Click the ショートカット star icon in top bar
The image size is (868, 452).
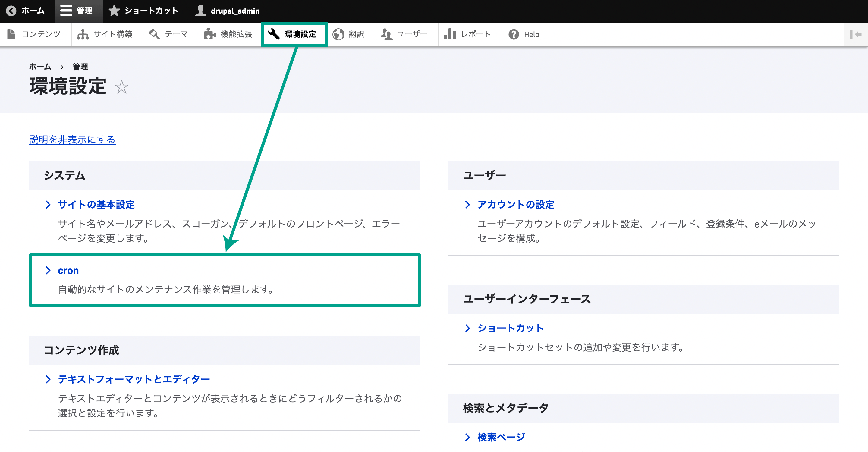point(114,11)
